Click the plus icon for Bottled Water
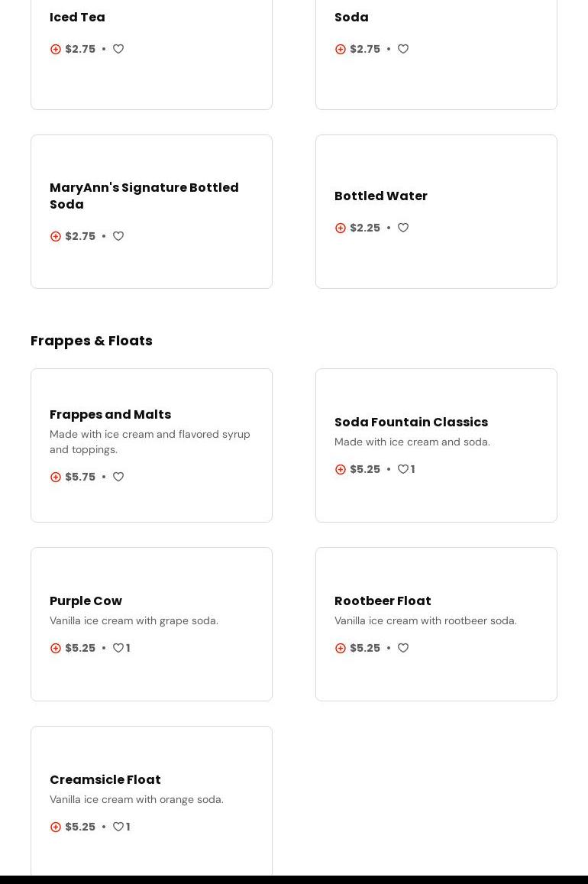Viewport: 588px width, 884px height. click(341, 228)
